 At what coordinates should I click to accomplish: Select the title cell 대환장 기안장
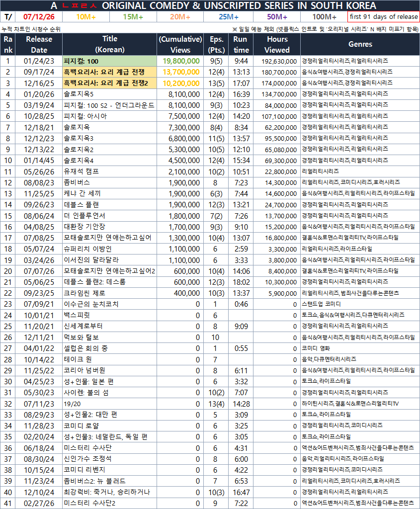pyautogui.click(x=109, y=227)
